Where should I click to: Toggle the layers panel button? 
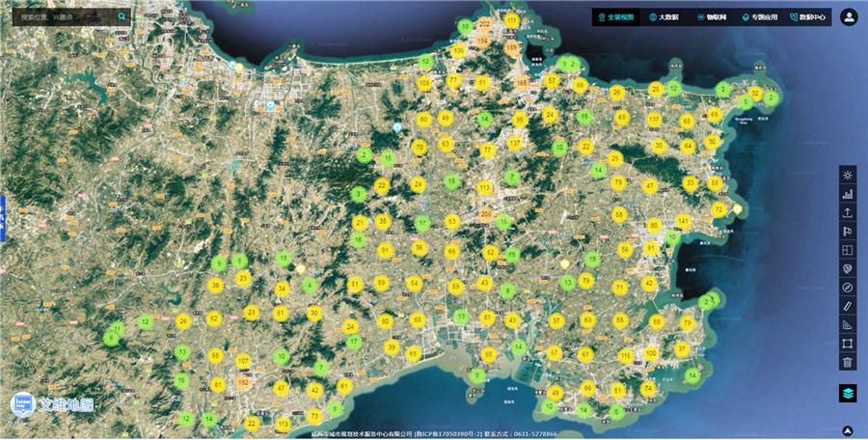[847, 394]
